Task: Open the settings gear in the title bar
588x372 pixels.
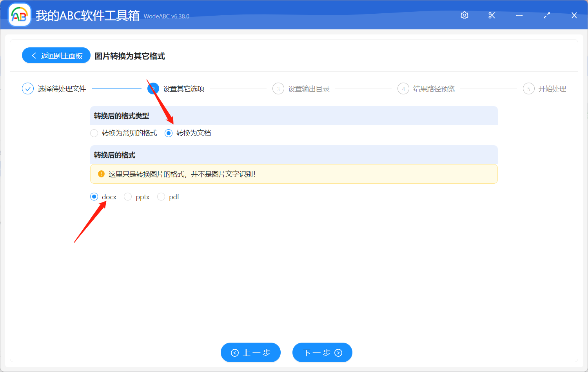Action: point(464,15)
